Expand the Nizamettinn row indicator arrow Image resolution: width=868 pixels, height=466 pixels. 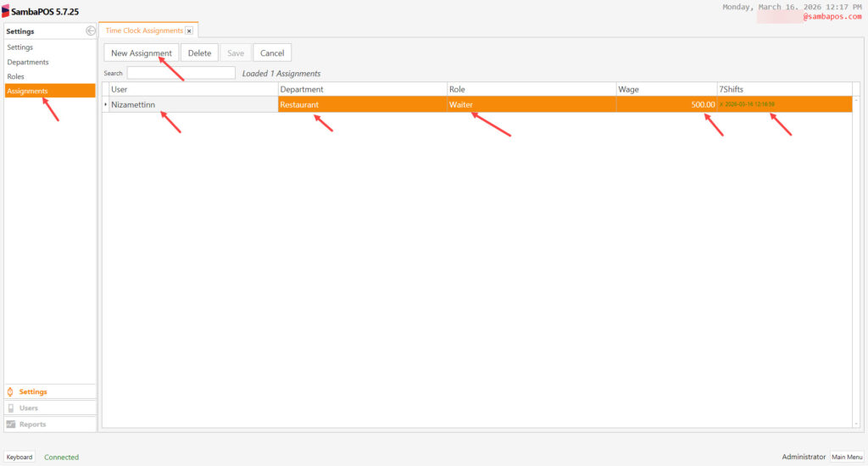coord(105,104)
